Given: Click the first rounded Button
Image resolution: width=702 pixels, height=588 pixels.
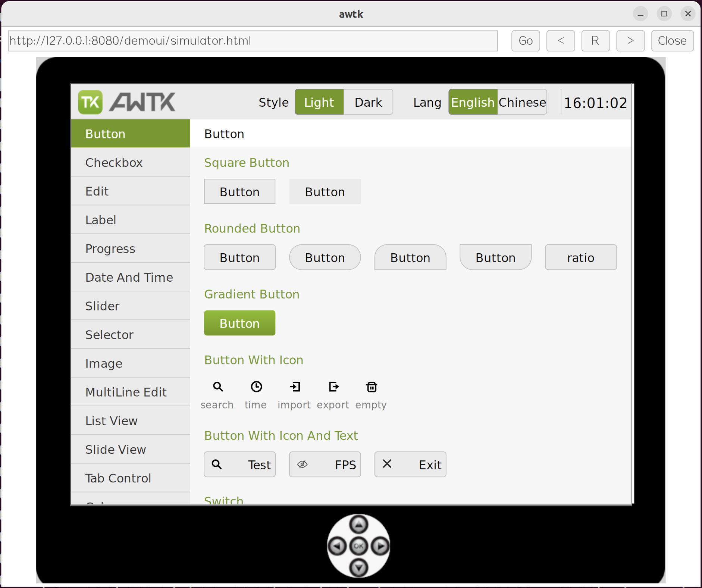Looking at the screenshot, I should 240,257.
